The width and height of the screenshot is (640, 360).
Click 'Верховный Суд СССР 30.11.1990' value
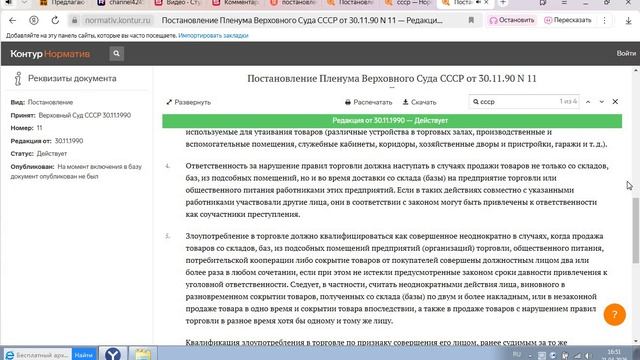84,115
